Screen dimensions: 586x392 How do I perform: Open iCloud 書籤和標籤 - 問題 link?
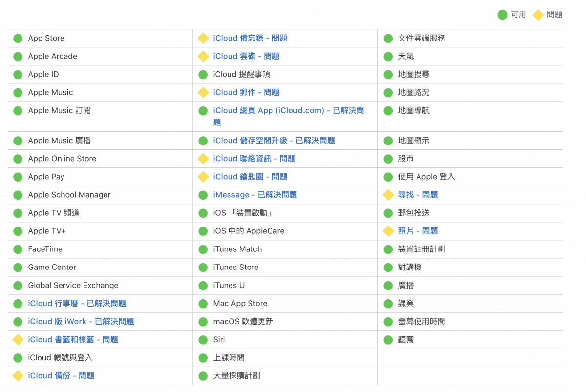click(73, 339)
